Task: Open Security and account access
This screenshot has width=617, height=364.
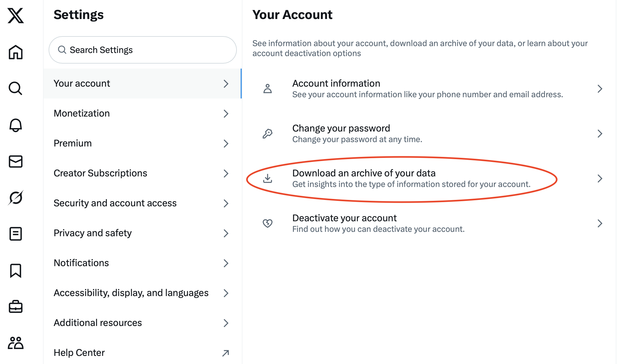Action: [142, 203]
